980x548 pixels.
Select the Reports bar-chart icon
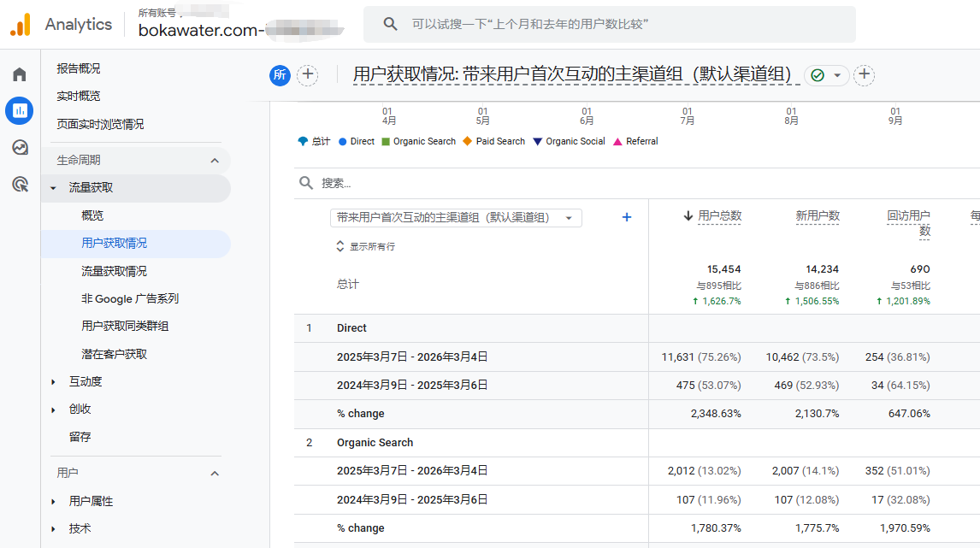[x=20, y=110]
